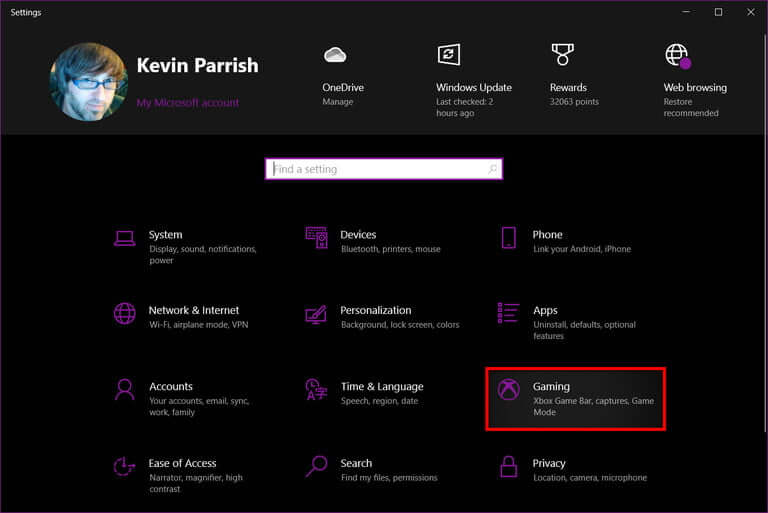
Task: Open the Web browsing globe icon
Action: click(x=678, y=56)
